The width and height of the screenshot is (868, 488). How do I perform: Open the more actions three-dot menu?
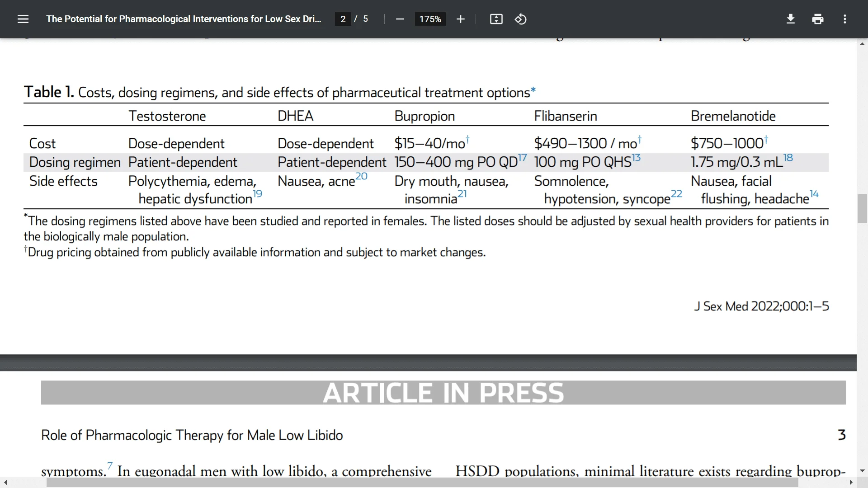[x=844, y=19]
